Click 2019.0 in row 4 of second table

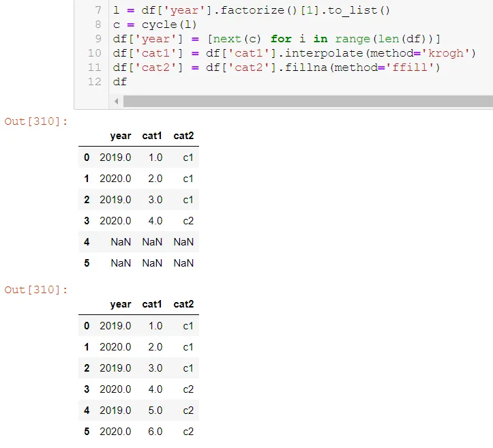tap(115, 410)
